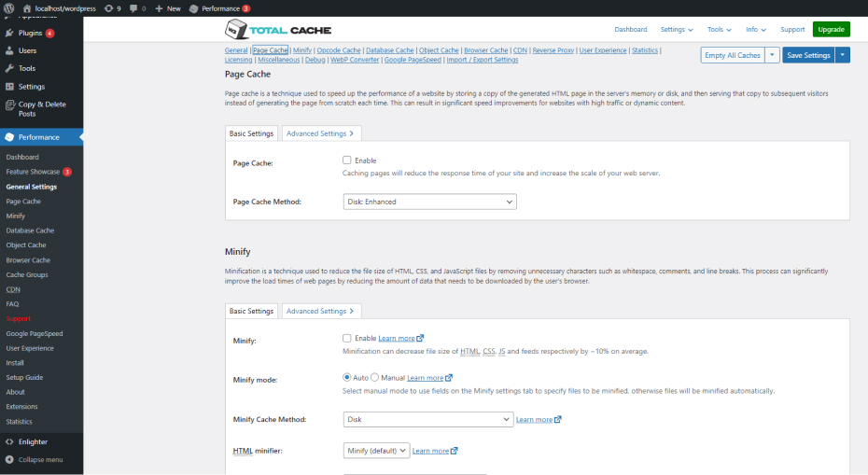
Task: Jump to Reverse Proxy anchor link
Action: (553, 50)
